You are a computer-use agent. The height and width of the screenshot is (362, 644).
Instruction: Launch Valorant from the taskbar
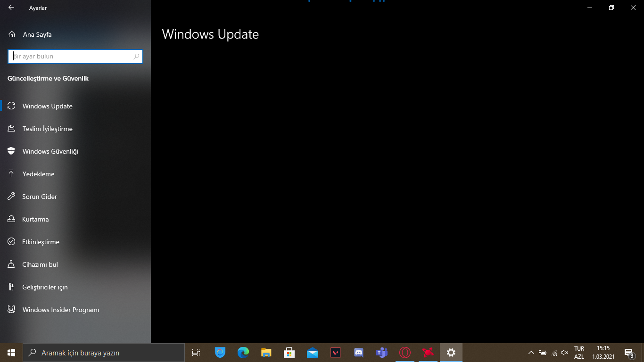click(336, 353)
